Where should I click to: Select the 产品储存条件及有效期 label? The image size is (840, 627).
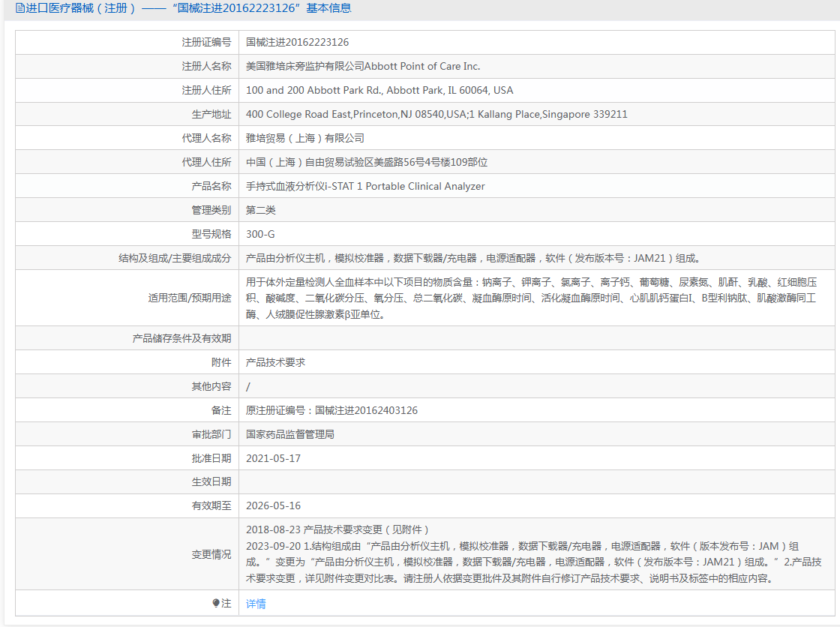(181, 339)
